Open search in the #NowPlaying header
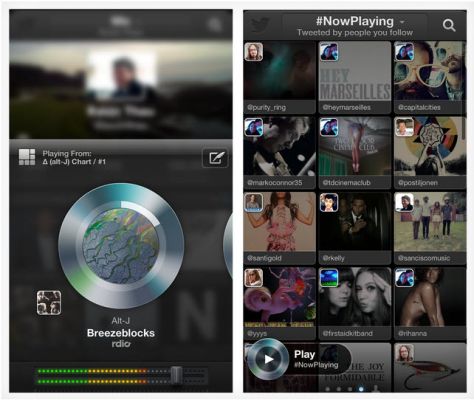The width and height of the screenshot is (474, 400). click(x=449, y=25)
